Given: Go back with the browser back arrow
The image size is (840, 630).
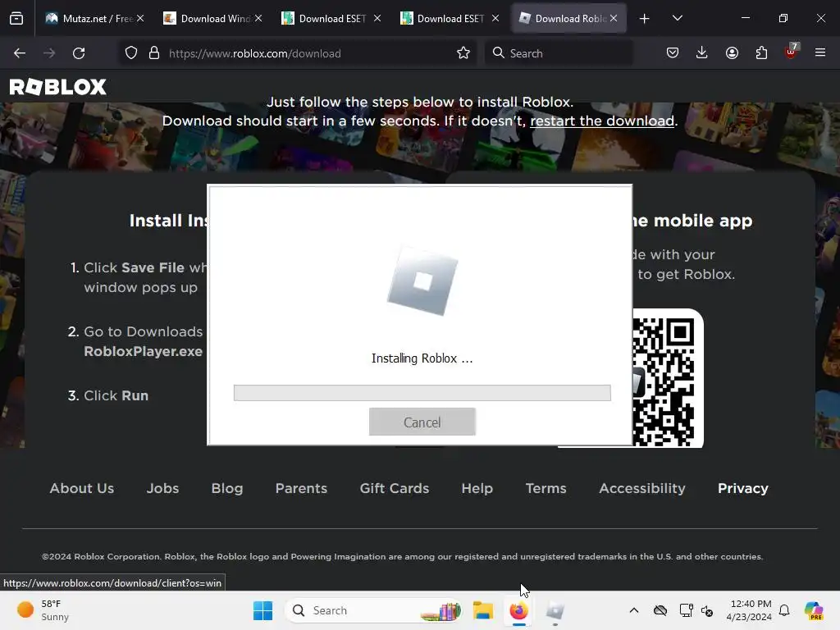Looking at the screenshot, I should [20, 53].
